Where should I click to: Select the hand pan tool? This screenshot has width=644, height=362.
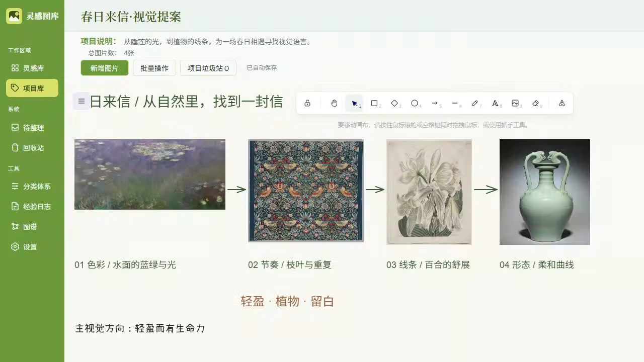334,103
